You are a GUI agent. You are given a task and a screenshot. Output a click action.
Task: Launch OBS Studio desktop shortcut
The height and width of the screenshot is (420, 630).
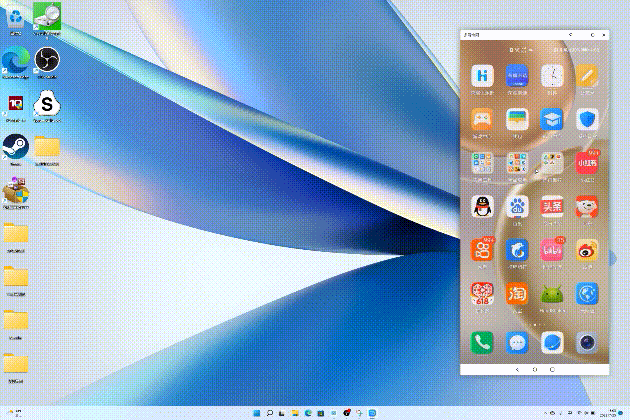45,61
